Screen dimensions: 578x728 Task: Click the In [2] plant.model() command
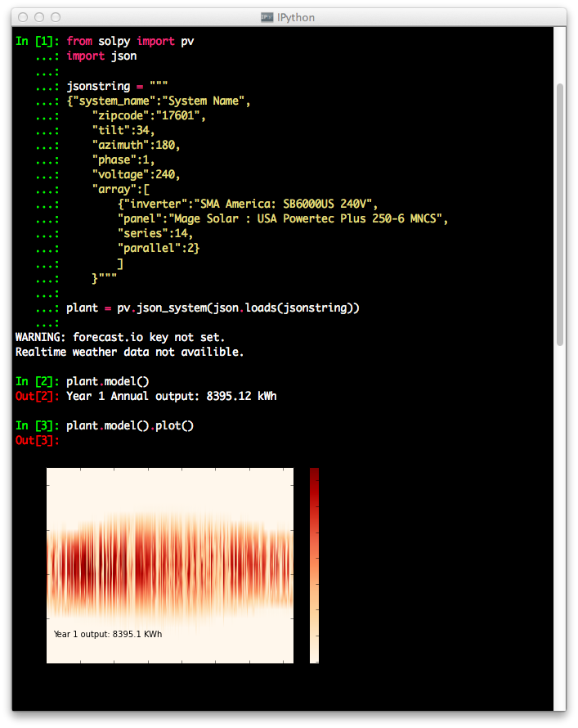[x=108, y=382]
